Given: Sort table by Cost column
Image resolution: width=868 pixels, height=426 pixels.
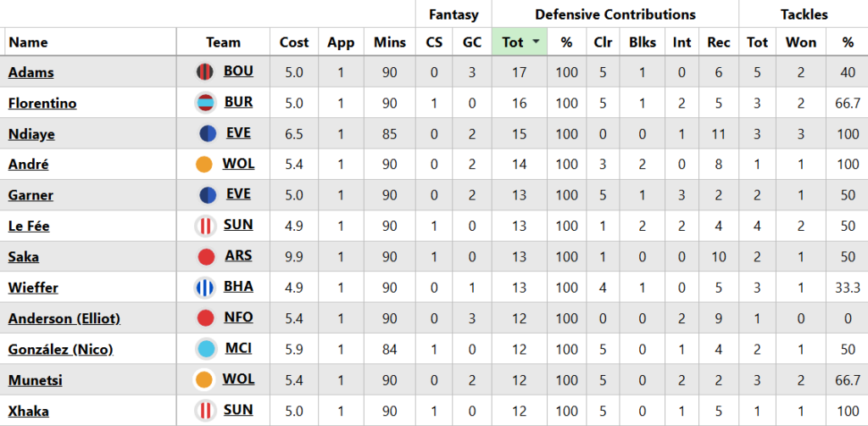Looking at the screenshot, I should click(293, 42).
